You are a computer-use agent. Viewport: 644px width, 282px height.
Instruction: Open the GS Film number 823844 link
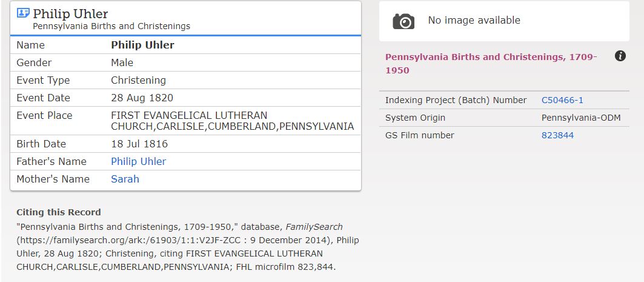[557, 135]
